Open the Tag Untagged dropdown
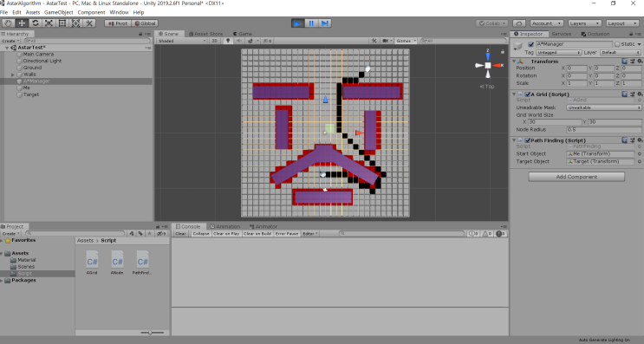Image resolution: width=644 pixels, height=344 pixels. (558, 53)
